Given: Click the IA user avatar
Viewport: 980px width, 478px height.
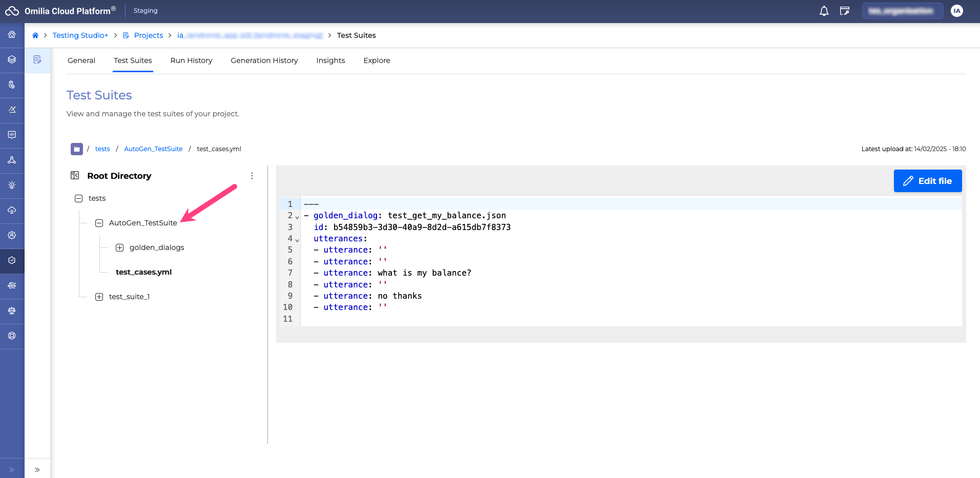Looking at the screenshot, I should click(956, 11).
